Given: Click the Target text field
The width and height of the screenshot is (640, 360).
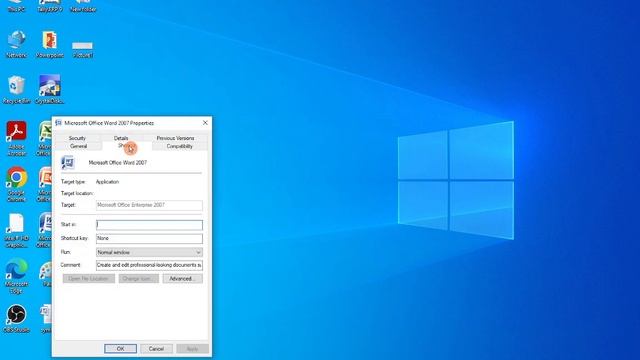Looking at the screenshot, I should 149,205.
